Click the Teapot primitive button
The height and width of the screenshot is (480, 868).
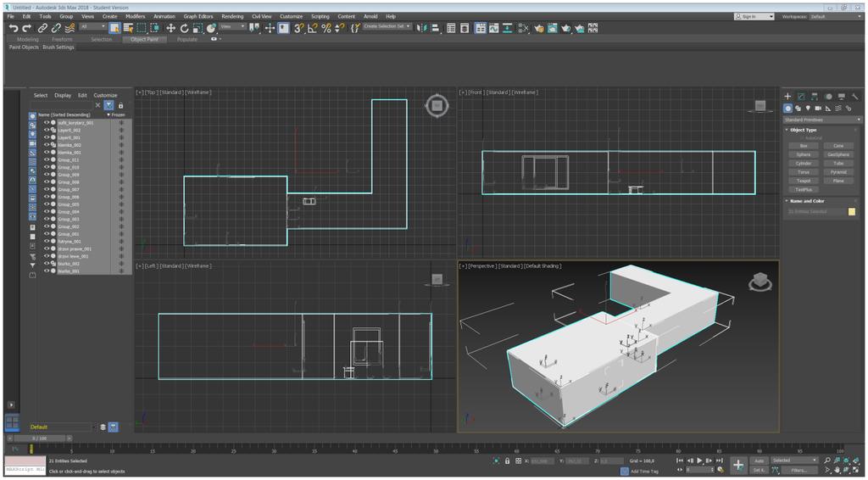tap(804, 181)
